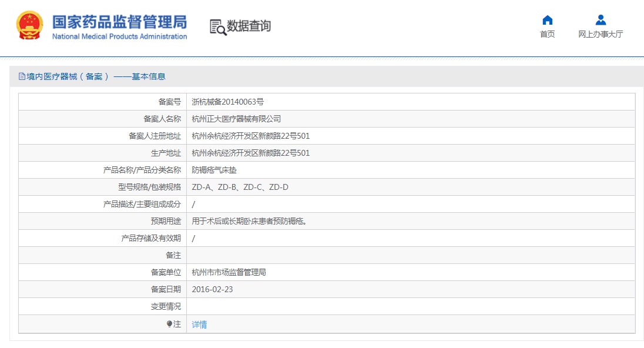Click the 备注 label
644x348 pixels.
[173, 255]
